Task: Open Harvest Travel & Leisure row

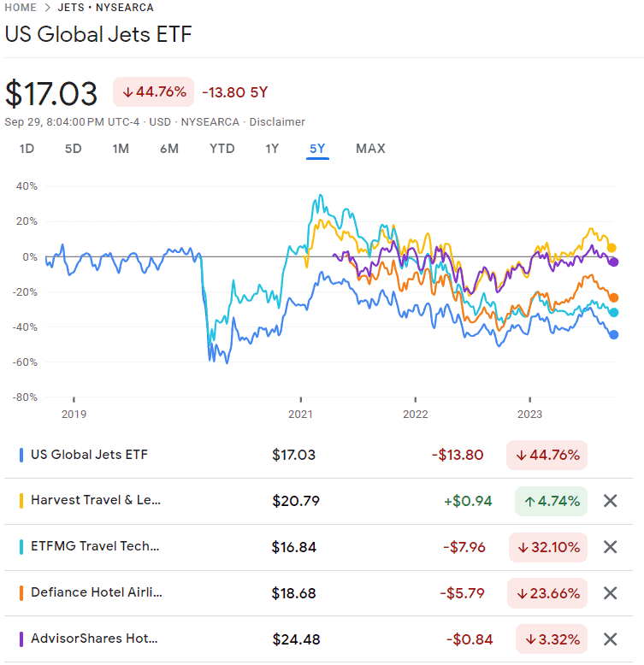Action: [96, 501]
